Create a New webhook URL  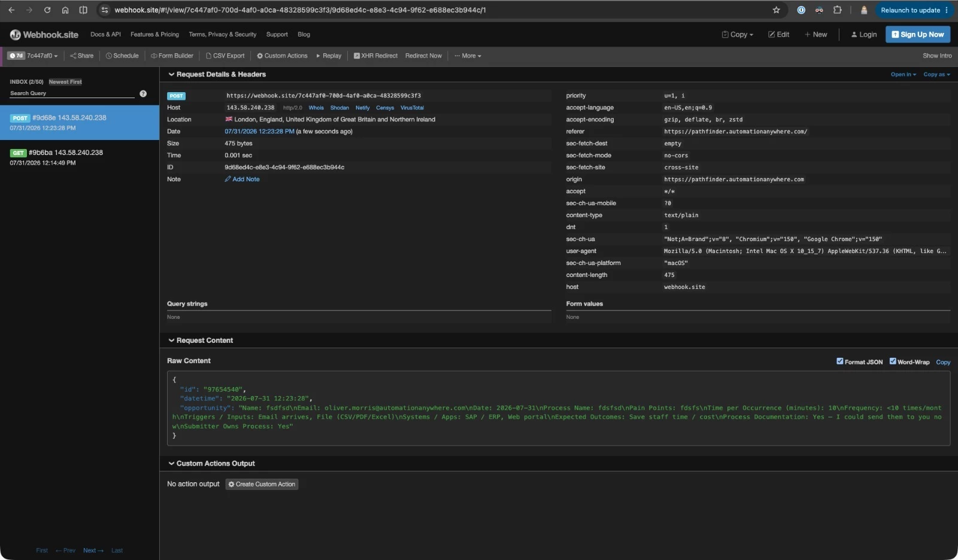click(815, 35)
